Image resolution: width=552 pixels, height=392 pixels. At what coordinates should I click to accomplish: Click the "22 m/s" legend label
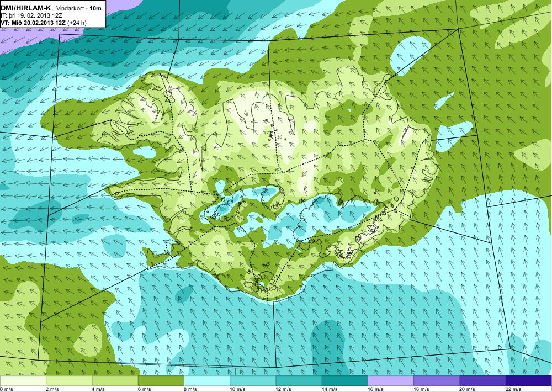[x=513, y=389]
